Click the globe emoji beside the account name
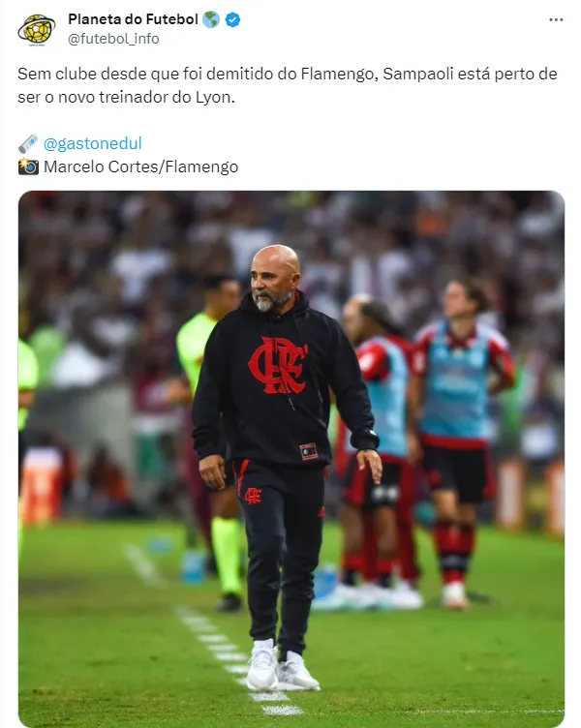 coord(211,19)
